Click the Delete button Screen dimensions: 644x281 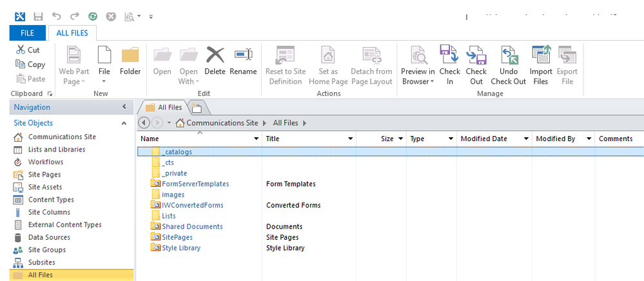tap(215, 61)
